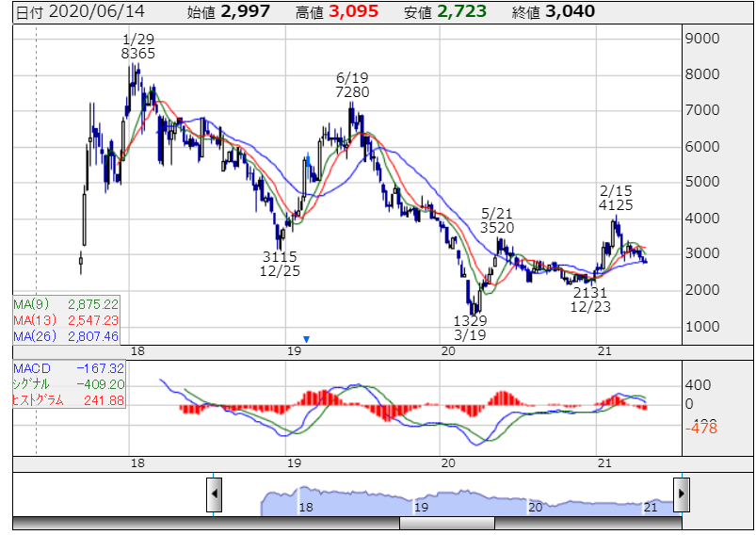Click the 18 year marker in navigator

pos(306,508)
